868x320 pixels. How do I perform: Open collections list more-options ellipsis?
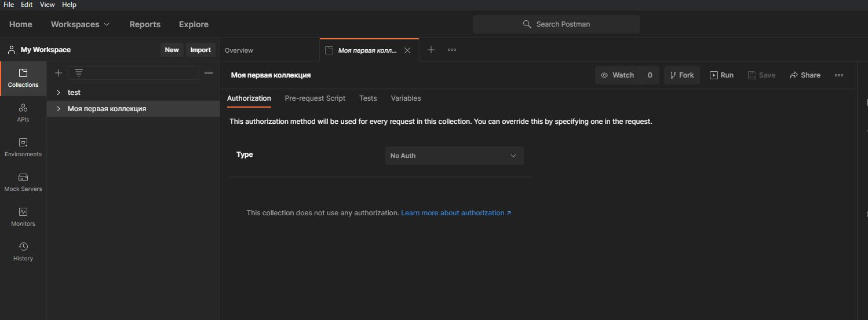point(209,73)
